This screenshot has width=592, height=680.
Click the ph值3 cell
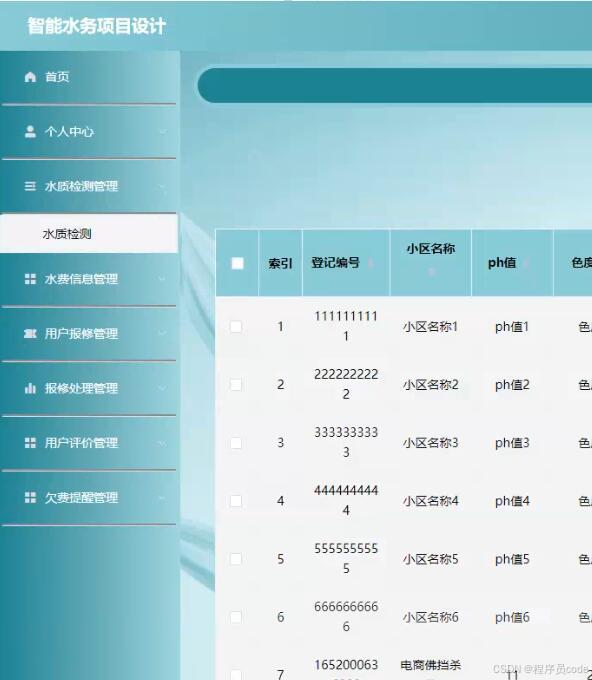[x=512, y=443]
